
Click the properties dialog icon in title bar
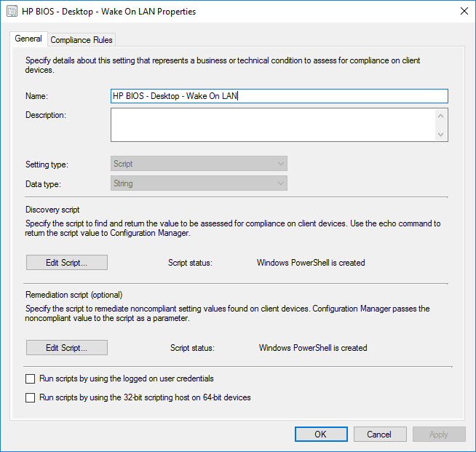point(13,12)
